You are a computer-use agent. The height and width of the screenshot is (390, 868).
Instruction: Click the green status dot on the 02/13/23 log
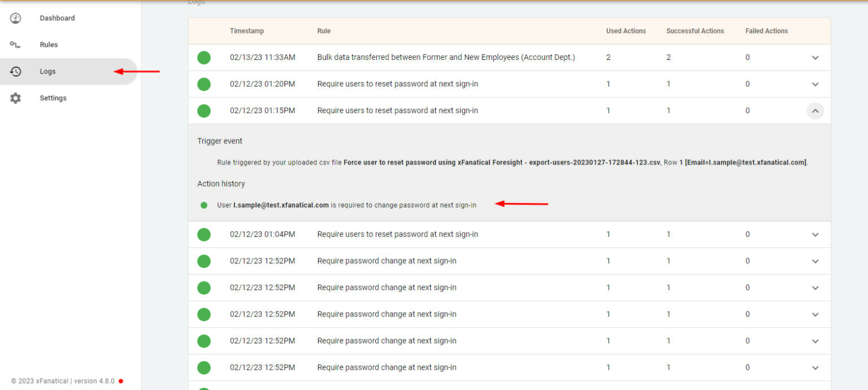click(203, 57)
